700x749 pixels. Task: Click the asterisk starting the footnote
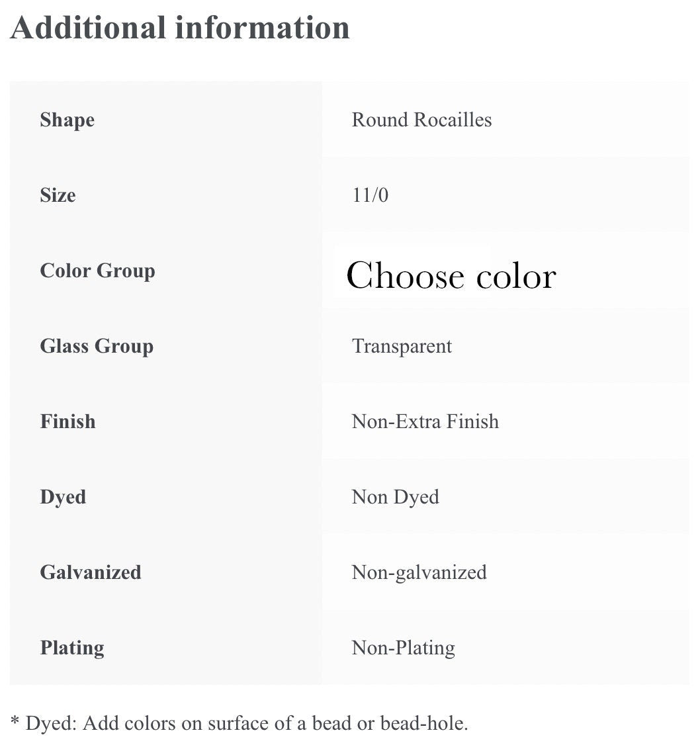coord(15,722)
